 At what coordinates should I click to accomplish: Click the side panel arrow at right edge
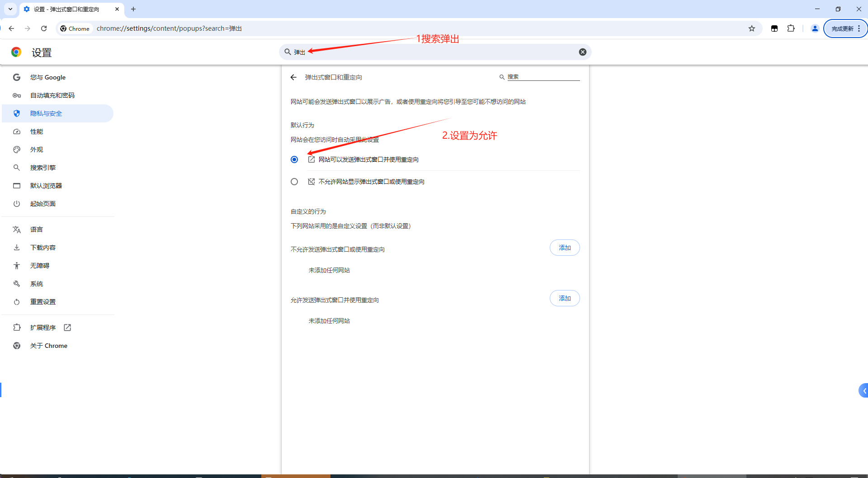[x=863, y=390]
